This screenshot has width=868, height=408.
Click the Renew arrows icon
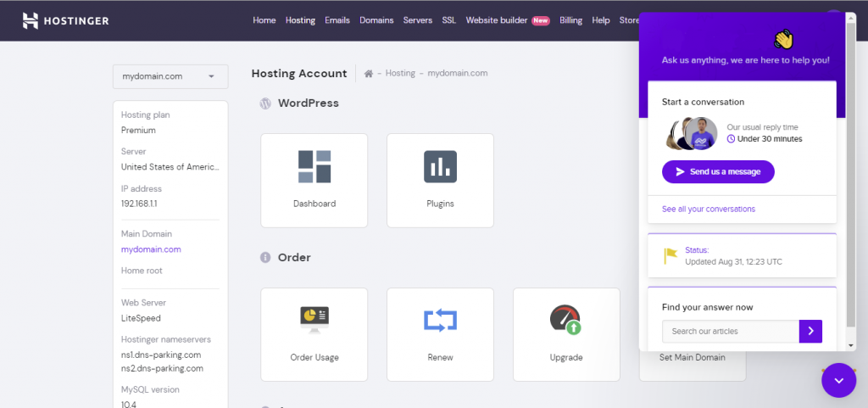tap(440, 320)
